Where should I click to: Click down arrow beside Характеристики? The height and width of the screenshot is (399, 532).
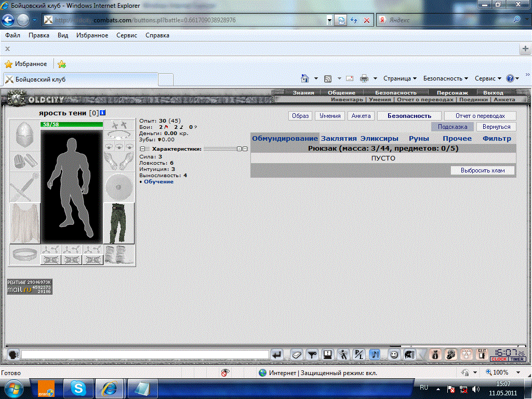coord(245,149)
